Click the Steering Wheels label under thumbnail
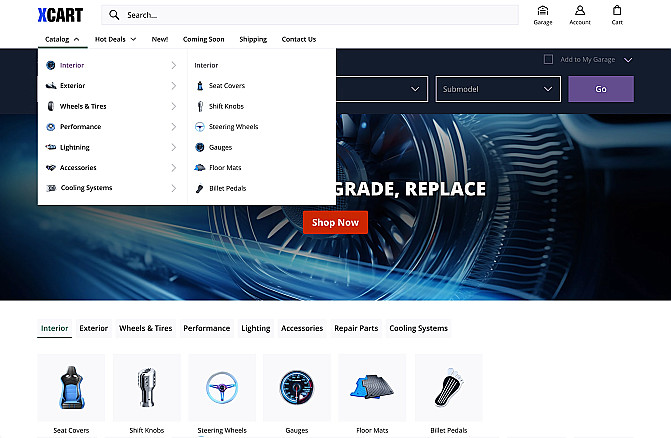 [222, 430]
